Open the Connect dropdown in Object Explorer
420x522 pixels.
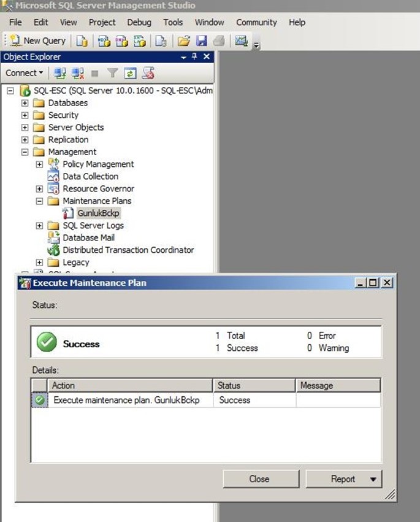point(25,73)
